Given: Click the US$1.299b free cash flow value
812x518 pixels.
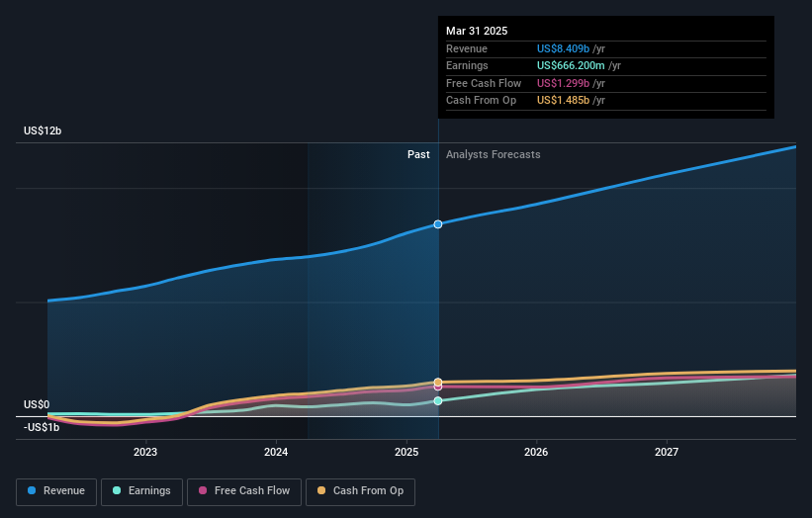Looking at the screenshot, I should [x=563, y=83].
